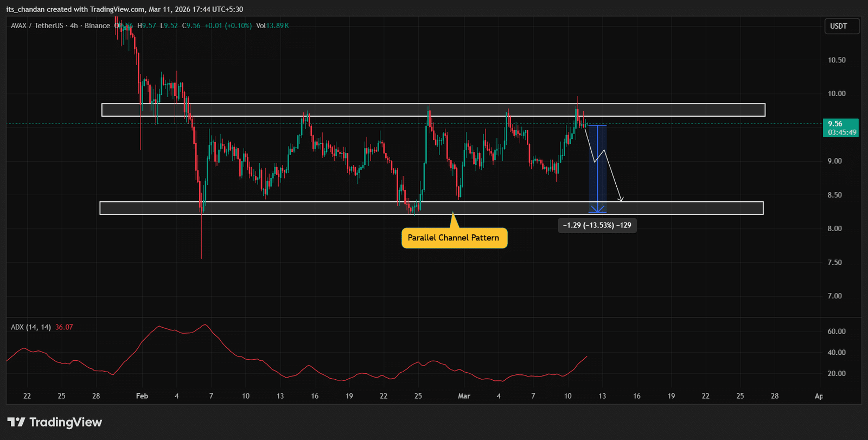
Task: Click the 60.00 level on ADX scale
Action: coord(837,331)
